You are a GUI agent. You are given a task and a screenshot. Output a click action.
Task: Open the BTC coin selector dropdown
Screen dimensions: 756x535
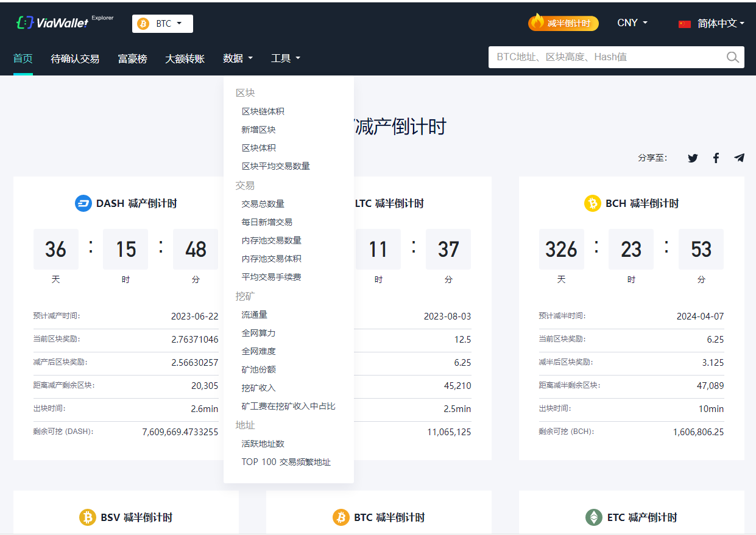click(162, 24)
